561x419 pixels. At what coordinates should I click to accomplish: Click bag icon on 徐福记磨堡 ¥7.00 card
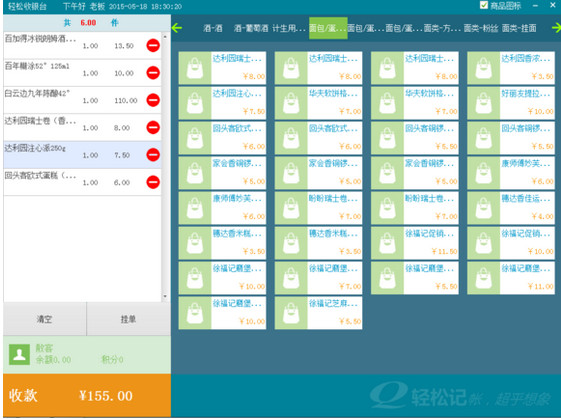[291, 278]
